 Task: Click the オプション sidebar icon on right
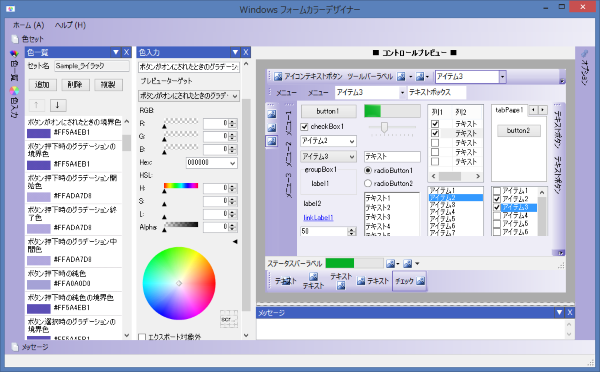point(584,54)
